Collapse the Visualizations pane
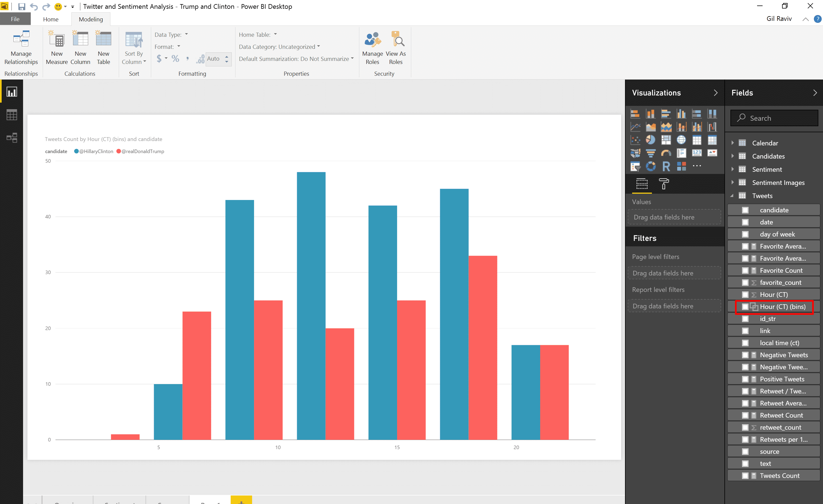The height and width of the screenshot is (504, 823). coord(715,93)
